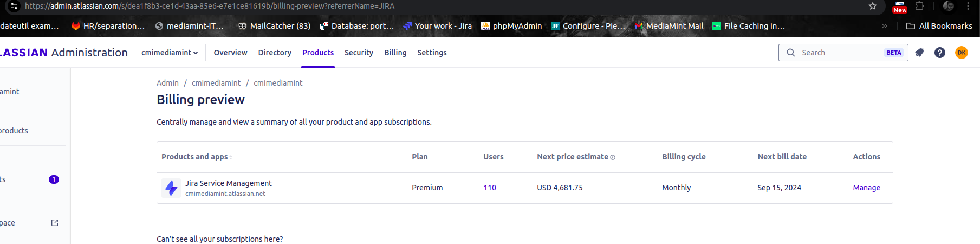
Task: Click the Sep 15, 2024 date cell
Action: tap(779, 188)
